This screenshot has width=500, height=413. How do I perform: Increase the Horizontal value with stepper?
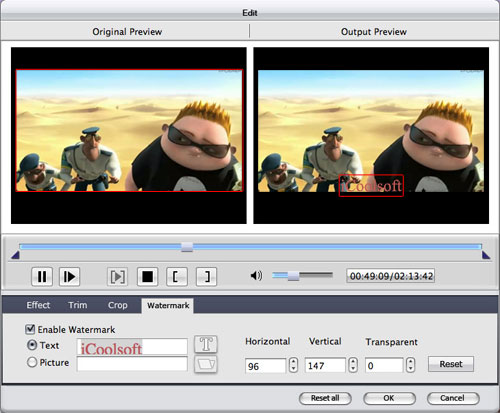point(293,361)
